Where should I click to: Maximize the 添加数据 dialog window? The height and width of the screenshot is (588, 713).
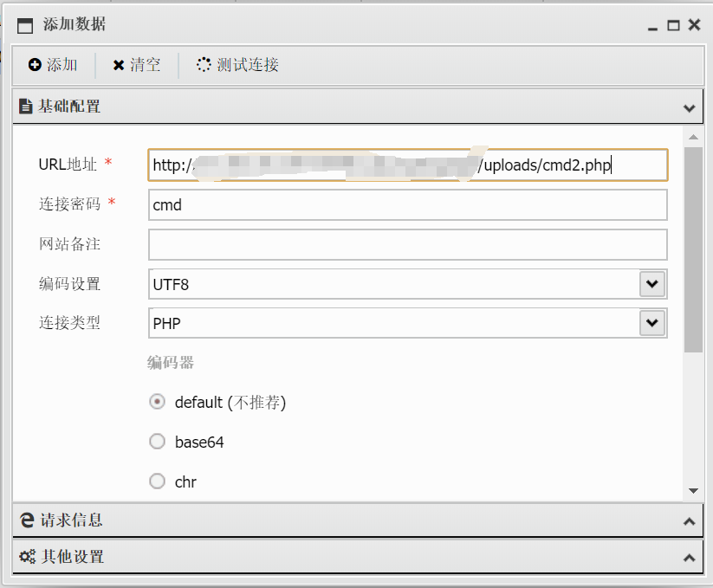[673, 25]
